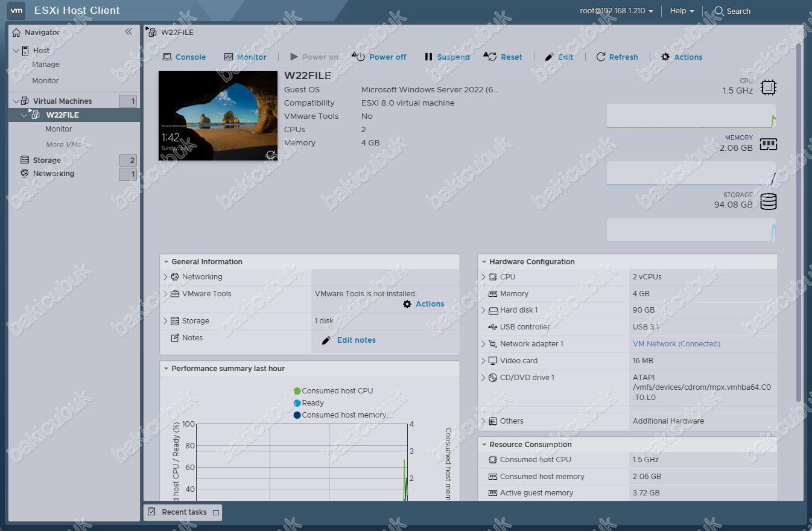
Task: Select Manage under Host
Action: coord(46,65)
